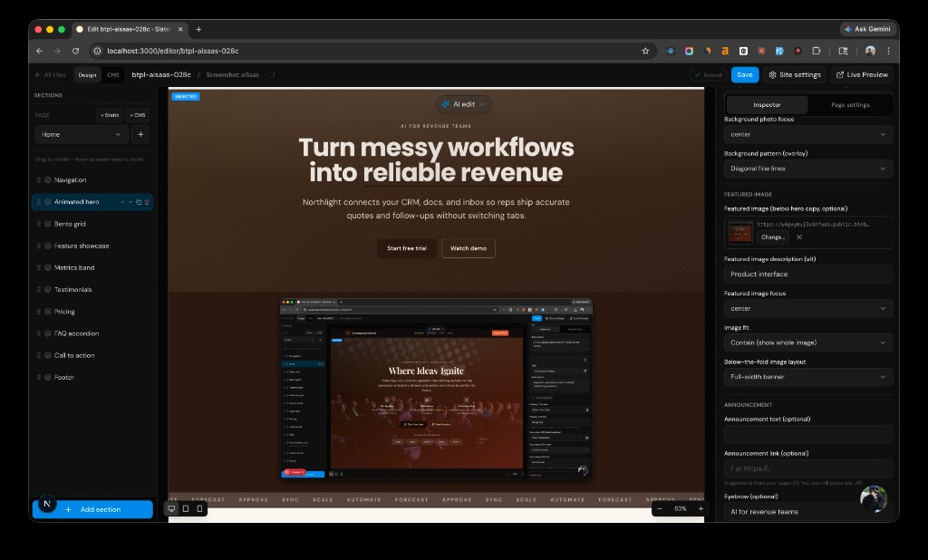Image resolution: width=928 pixels, height=560 pixels.
Task: Switch to desktop viewport preview
Action: pyautogui.click(x=170, y=508)
